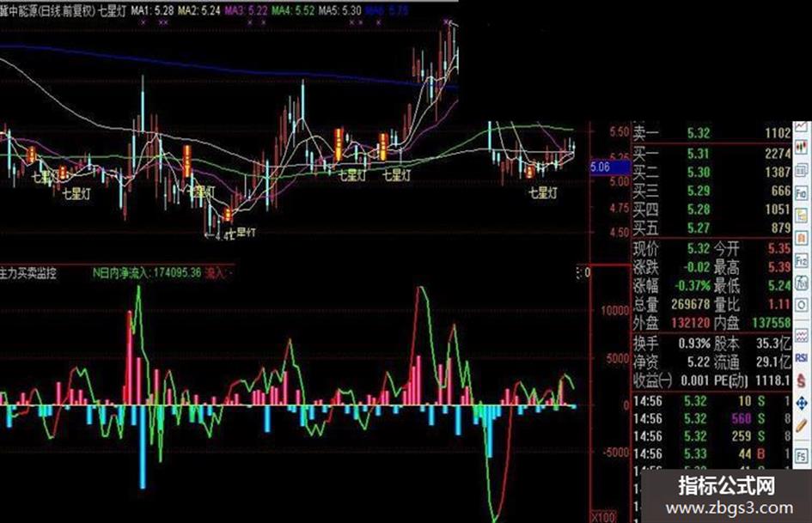812x523 pixels.
Task: Click the rightmost 七星灯 chart marker
Action: [x=543, y=193]
